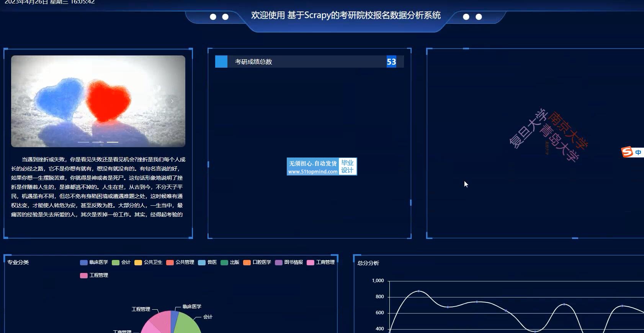Viewport: 644px width, 333px height.
Task: Click the 专业分类 panel title
Action: point(18,262)
